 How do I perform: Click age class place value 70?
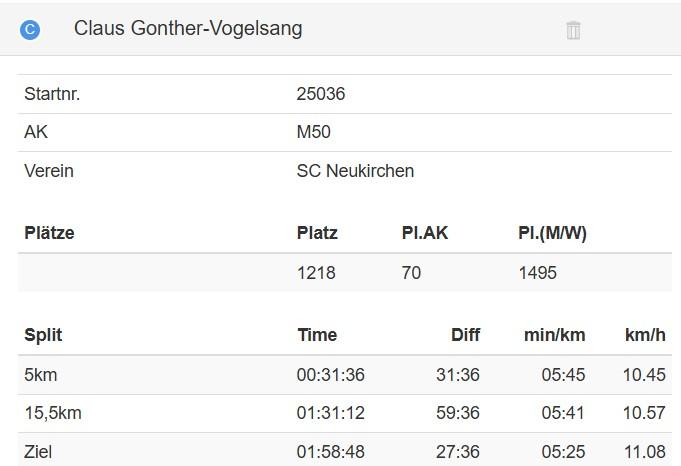click(x=411, y=273)
